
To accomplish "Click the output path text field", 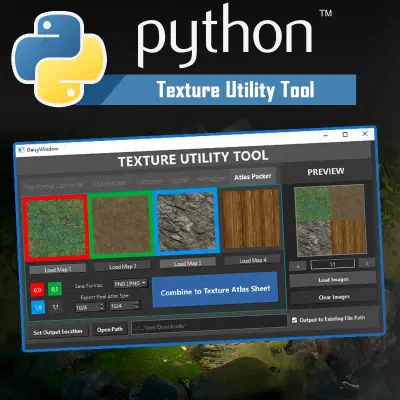I will pyautogui.click(x=209, y=324).
